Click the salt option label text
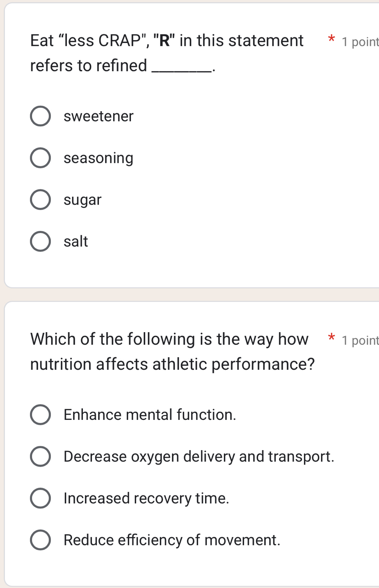The image size is (379, 588). pos(75,241)
